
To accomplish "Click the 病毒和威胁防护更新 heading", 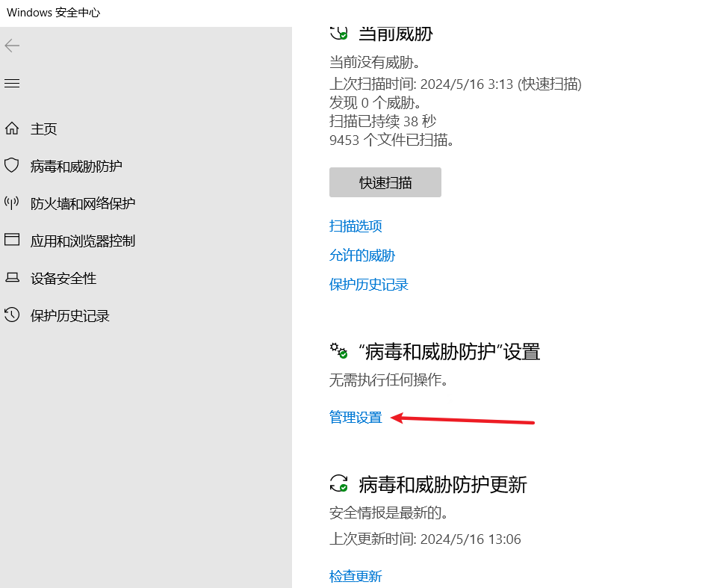I will click(x=443, y=485).
